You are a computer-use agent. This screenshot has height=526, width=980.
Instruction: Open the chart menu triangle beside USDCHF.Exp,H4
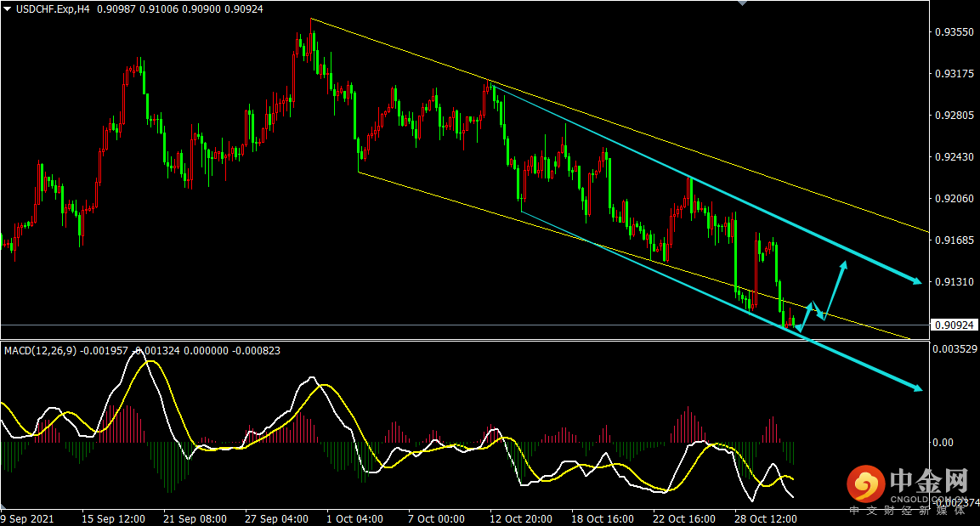(8, 9)
